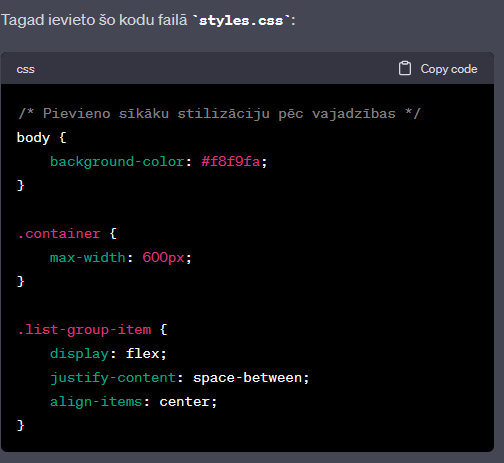The height and width of the screenshot is (463, 504).
Task: Click the #f8f9fa color value
Action: (231, 162)
